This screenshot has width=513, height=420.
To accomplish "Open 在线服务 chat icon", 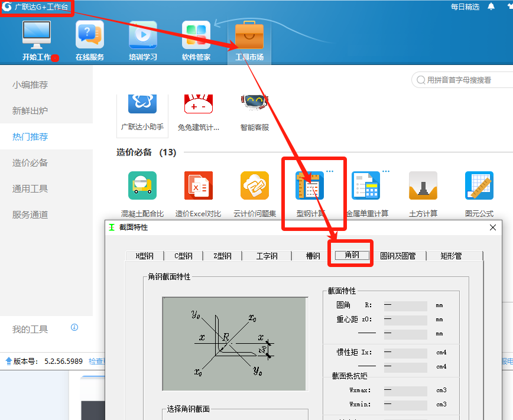I will click(90, 35).
